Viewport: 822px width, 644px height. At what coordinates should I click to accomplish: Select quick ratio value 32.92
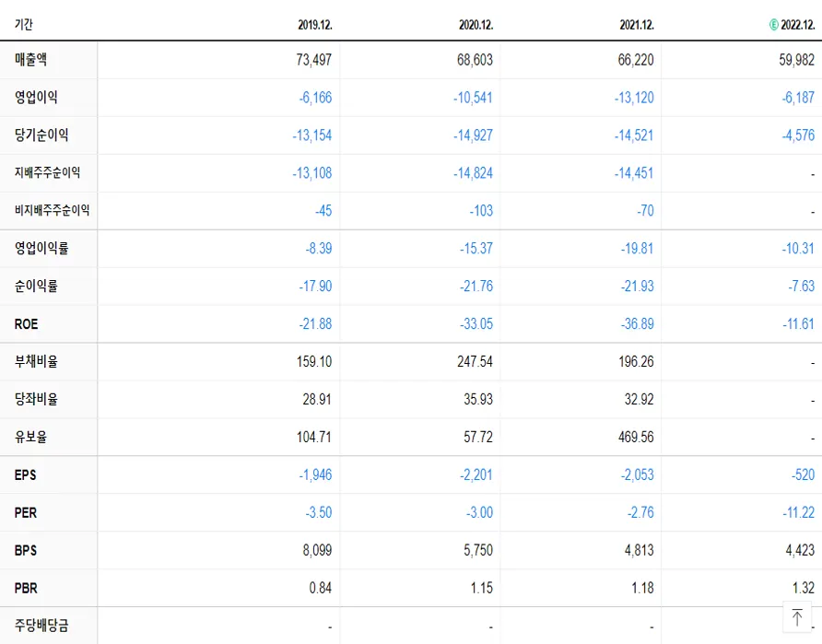639,399
